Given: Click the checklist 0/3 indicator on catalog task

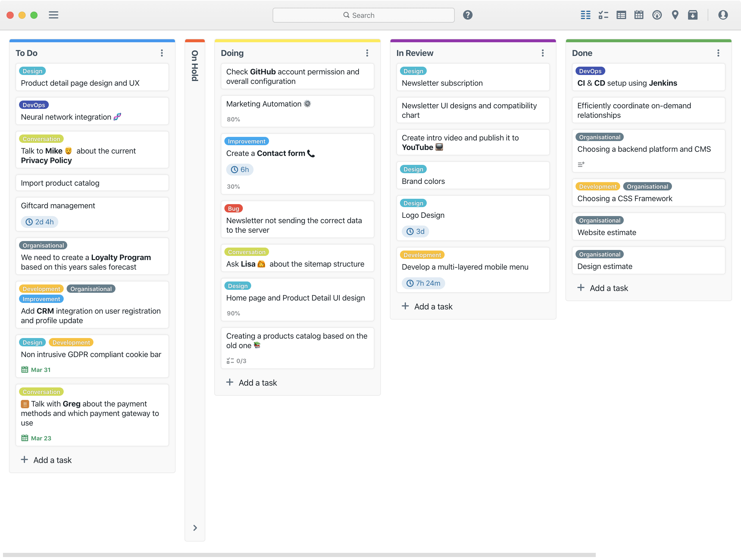Looking at the screenshot, I should (237, 361).
